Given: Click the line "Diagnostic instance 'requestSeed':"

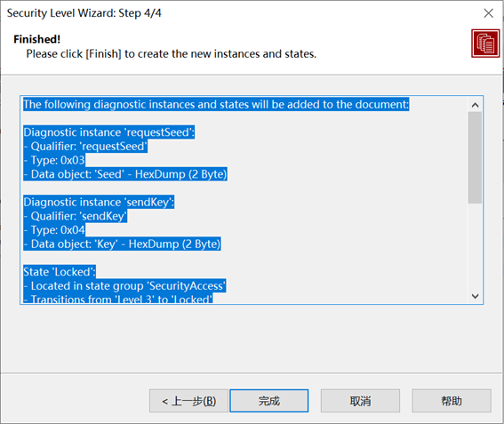Looking at the screenshot, I should (109, 132).
